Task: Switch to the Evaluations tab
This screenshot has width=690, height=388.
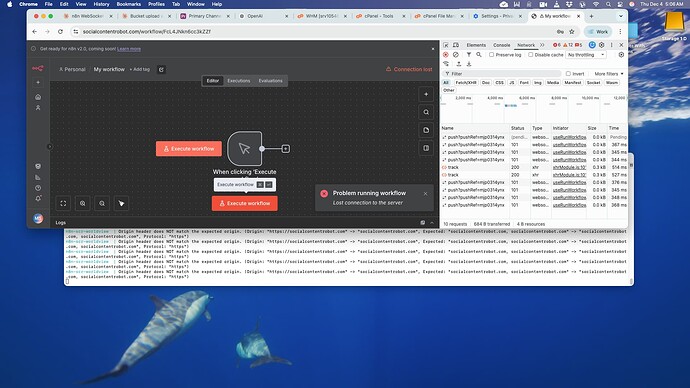Action: coord(271,81)
